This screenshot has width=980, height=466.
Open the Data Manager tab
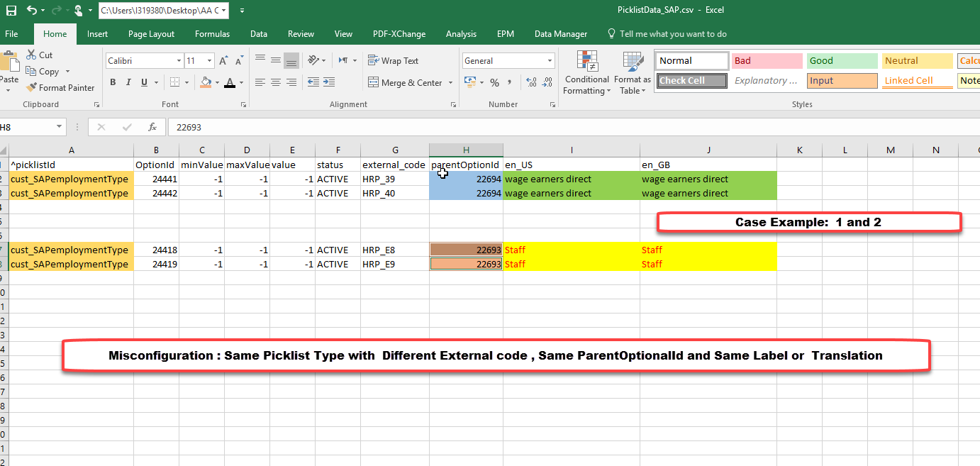pos(561,33)
